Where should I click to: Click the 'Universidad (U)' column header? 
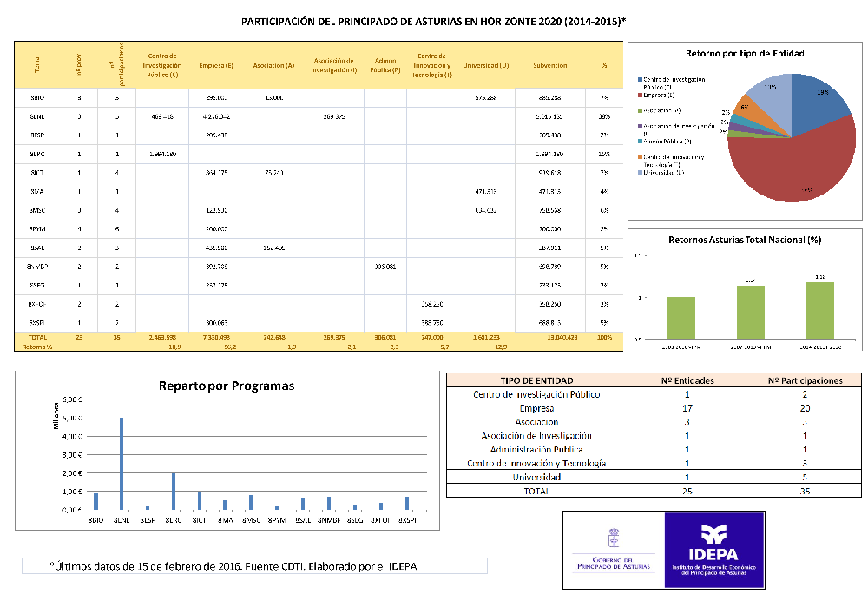pyautogui.click(x=485, y=65)
